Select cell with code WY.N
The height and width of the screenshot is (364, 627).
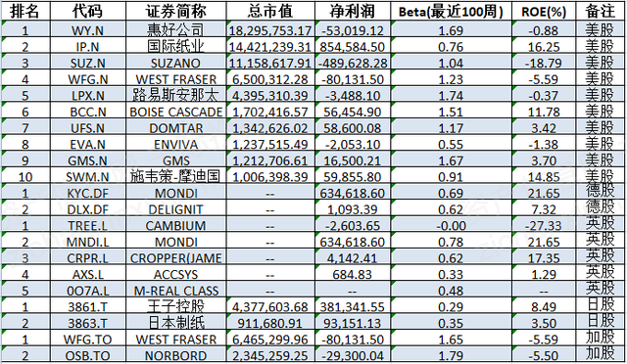pyautogui.click(x=88, y=30)
